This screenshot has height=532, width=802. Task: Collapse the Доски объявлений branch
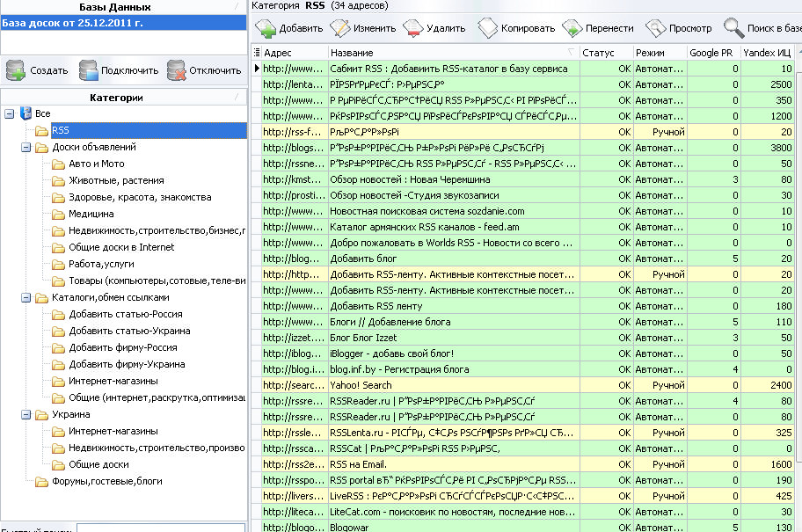click(x=26, y=148)
